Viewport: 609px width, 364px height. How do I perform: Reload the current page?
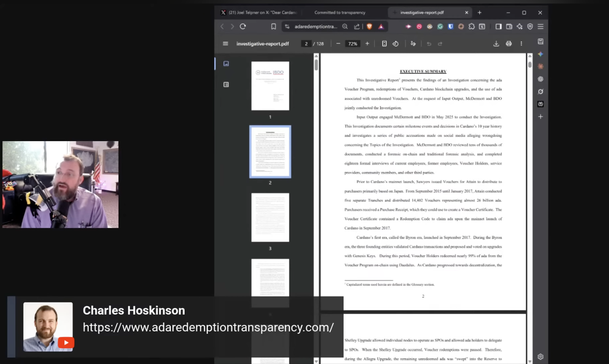pyautogui.click(x=243, y=26)
